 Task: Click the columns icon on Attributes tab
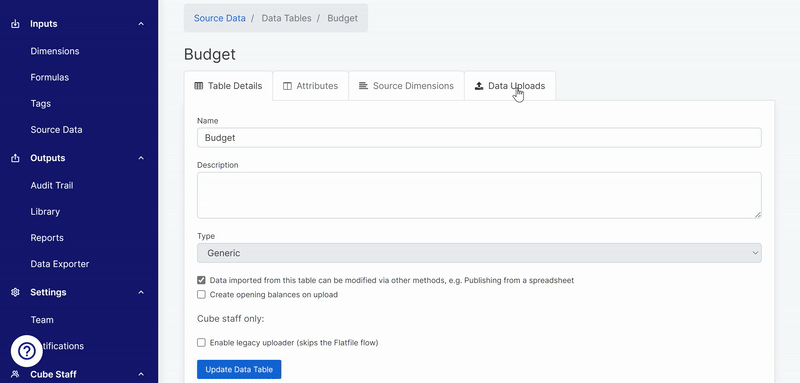(287, 86)
